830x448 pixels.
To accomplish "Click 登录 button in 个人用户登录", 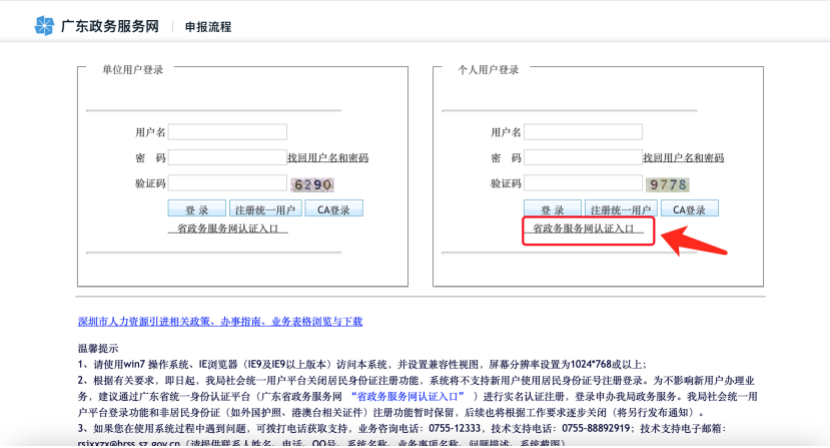I will [x=553, y=209].
